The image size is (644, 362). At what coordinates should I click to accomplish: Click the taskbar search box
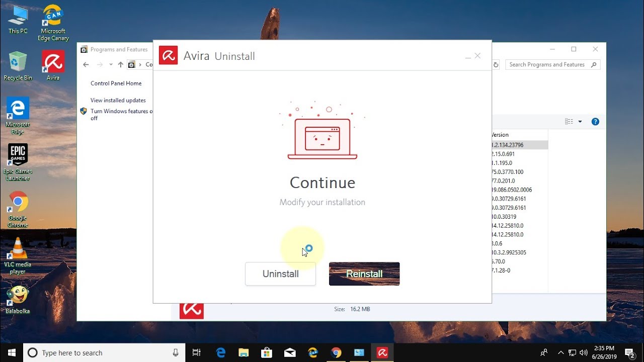[x=104, y=352]
